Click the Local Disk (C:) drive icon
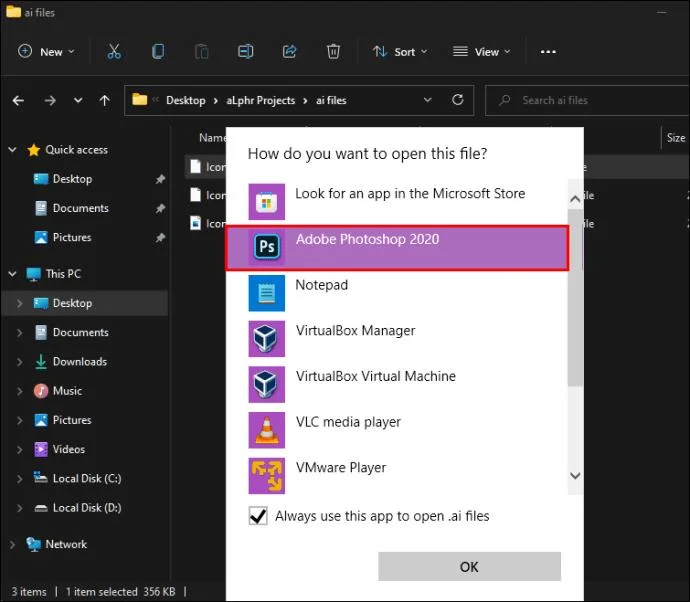Image resolution: width=690 pixels, height=602 pixels. [x=41, y=478]
